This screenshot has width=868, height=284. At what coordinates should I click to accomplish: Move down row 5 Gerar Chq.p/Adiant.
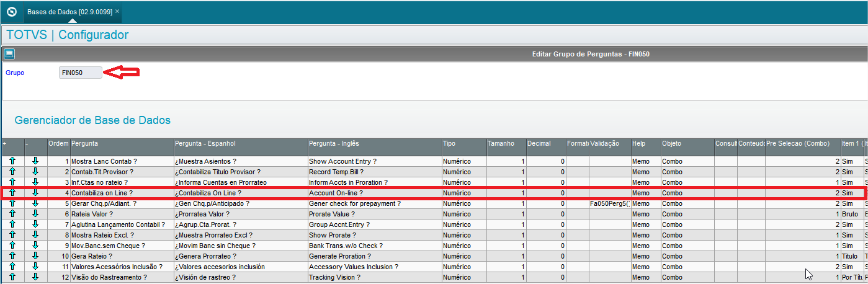tap(35, 203)
